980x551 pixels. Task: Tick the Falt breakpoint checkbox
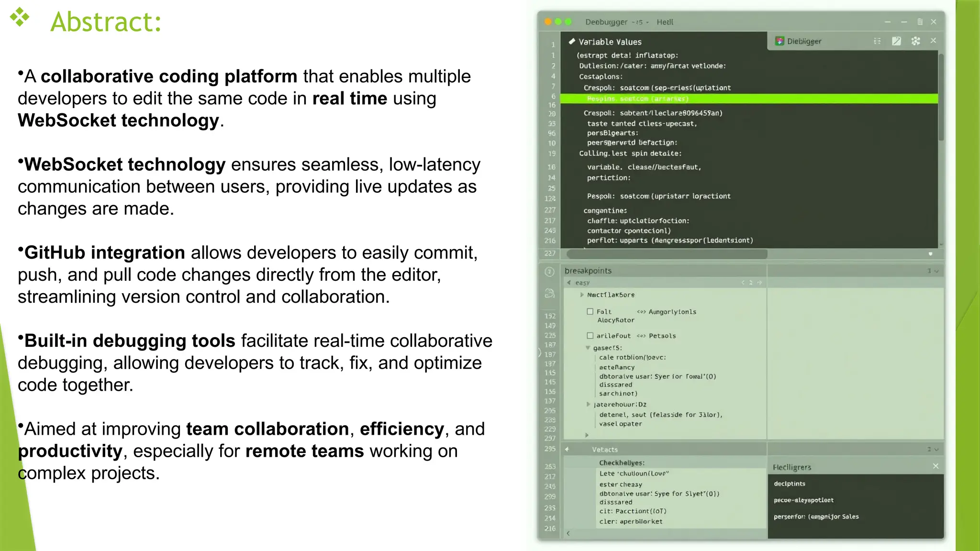(x=590, y=311)
